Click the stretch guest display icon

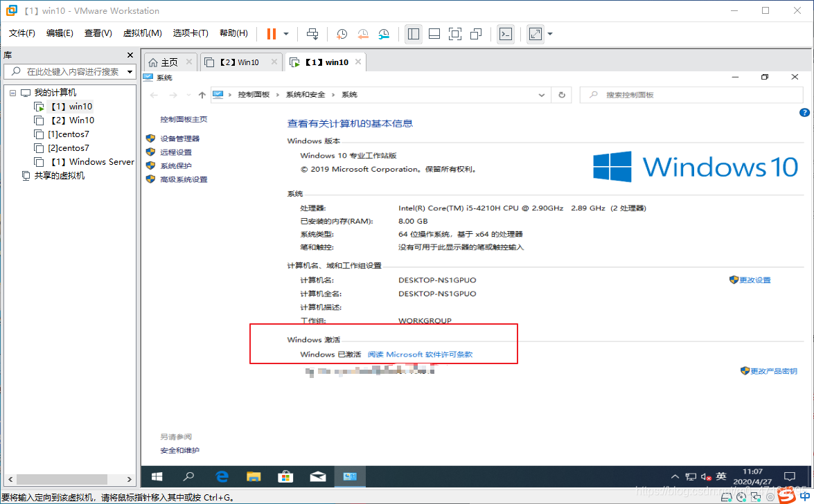pyautogui.click(x=536, y=34)
